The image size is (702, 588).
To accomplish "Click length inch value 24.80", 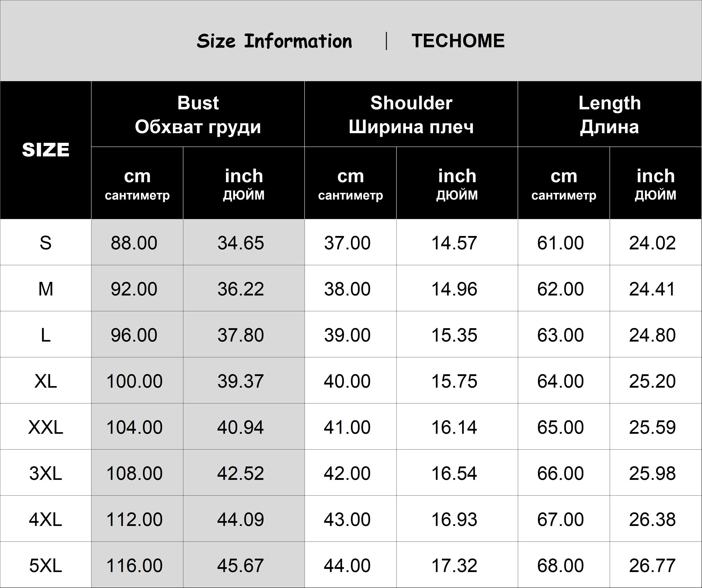I will (x=653, y=335).
